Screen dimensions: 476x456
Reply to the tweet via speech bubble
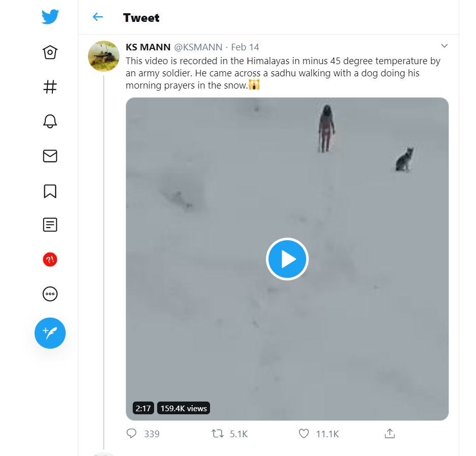point(132,433)
